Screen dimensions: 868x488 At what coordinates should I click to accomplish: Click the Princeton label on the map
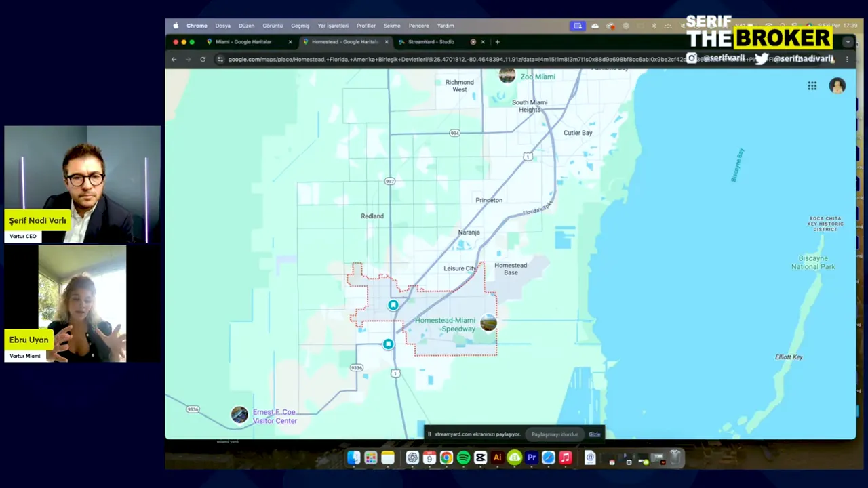point(489,200)
